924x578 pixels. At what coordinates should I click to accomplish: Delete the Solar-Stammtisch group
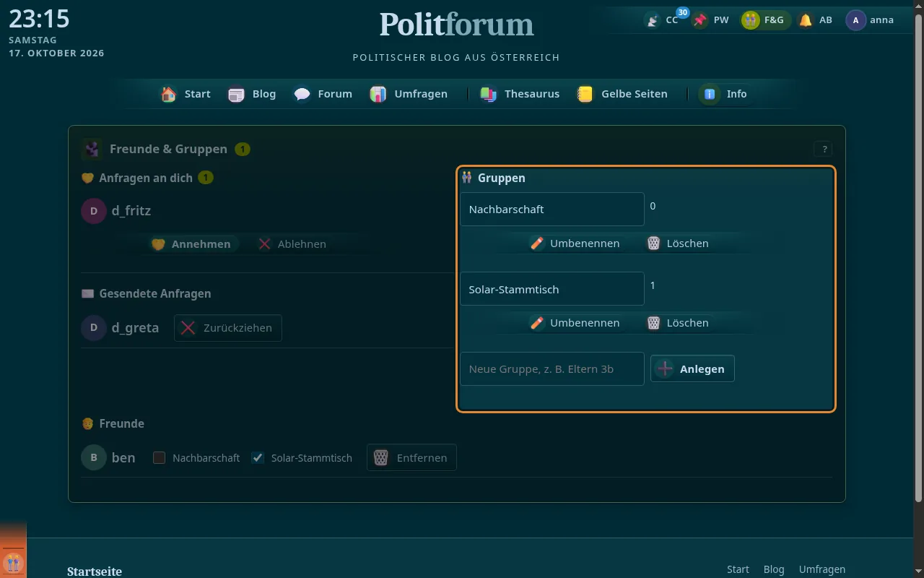click(x=677, y=323)
